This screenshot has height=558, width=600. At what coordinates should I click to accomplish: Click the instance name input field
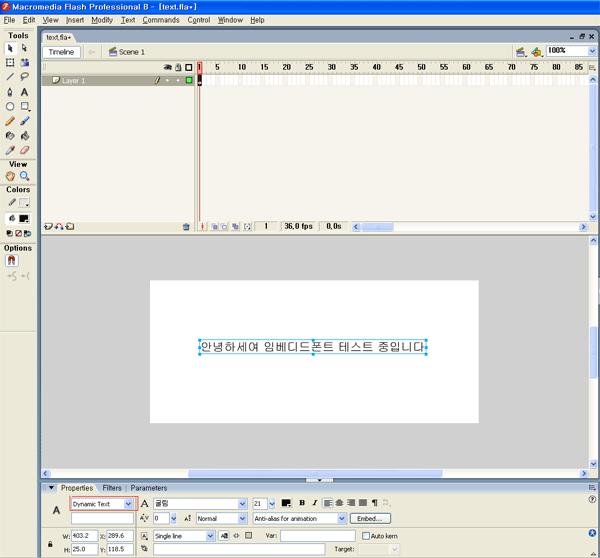click(x=102, y=519)
